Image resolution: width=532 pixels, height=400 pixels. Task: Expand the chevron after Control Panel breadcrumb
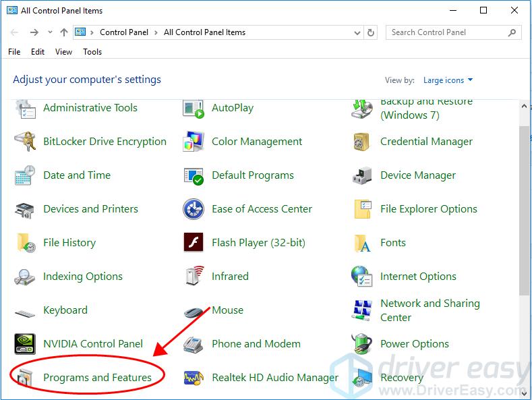[x=156, y=32]
